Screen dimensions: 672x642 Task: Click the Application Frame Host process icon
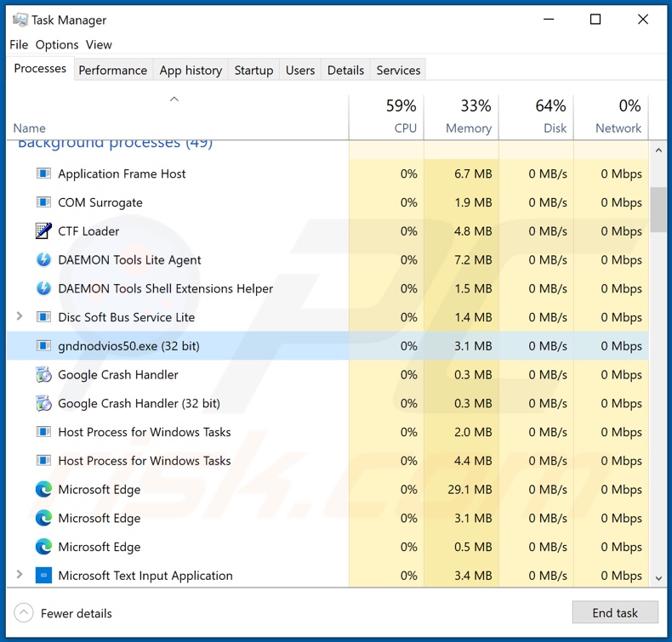point(43,173)
